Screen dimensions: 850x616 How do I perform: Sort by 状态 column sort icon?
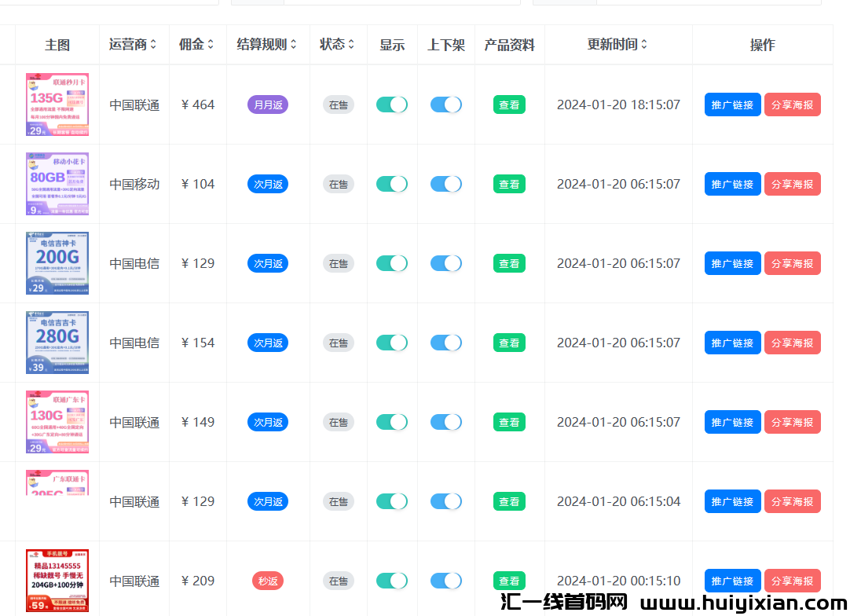pos(351,45)
